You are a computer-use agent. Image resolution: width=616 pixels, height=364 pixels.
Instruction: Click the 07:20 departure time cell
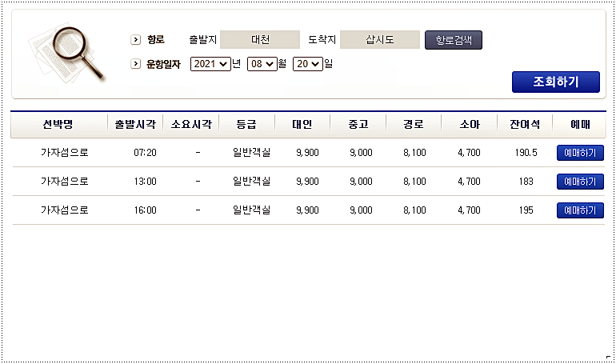click(145, 152)
